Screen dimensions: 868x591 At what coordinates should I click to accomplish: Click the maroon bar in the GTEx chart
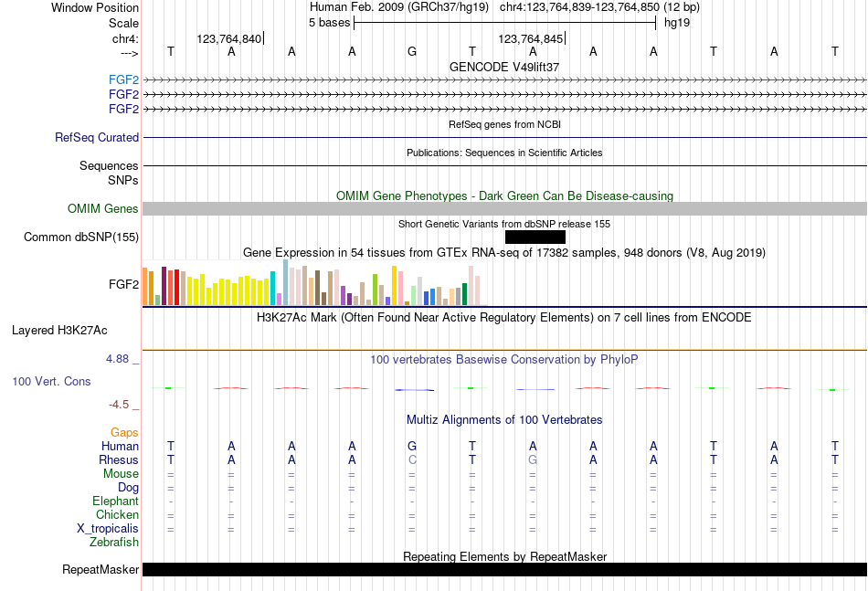164,286
